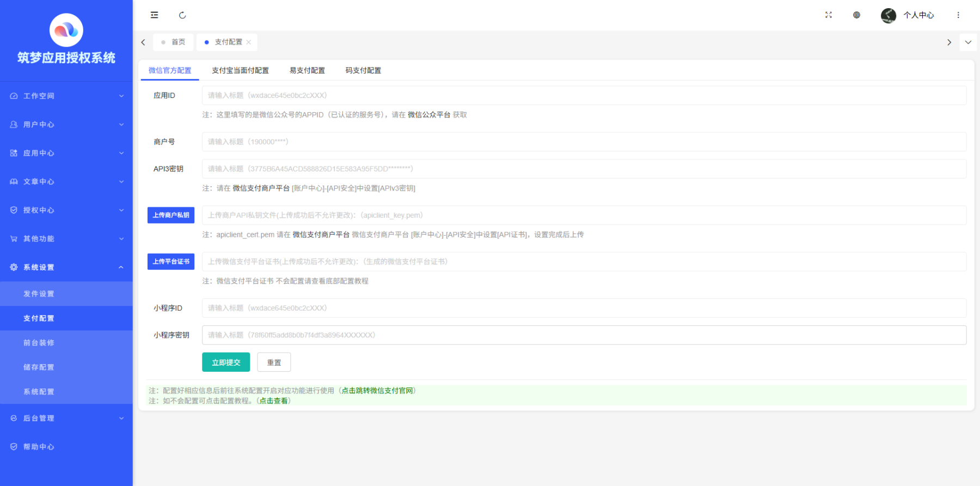
Task: Click the page refresh icon
Action: point(182,15)
